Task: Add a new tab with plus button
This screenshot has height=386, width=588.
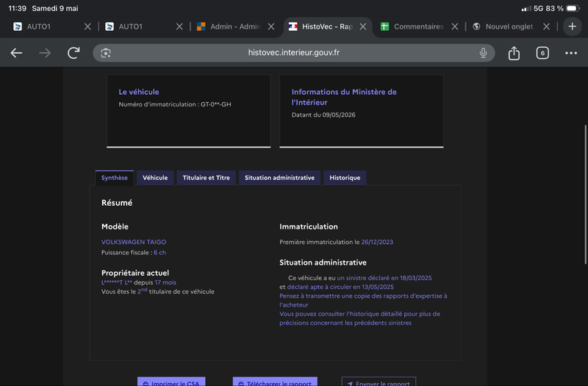Action: [573, 26]
